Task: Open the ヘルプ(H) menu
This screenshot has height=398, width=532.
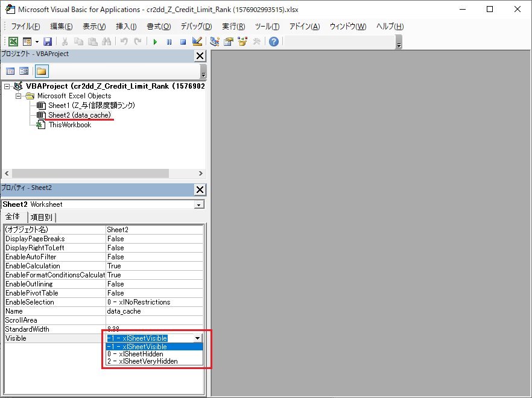Action: point(390,27)
